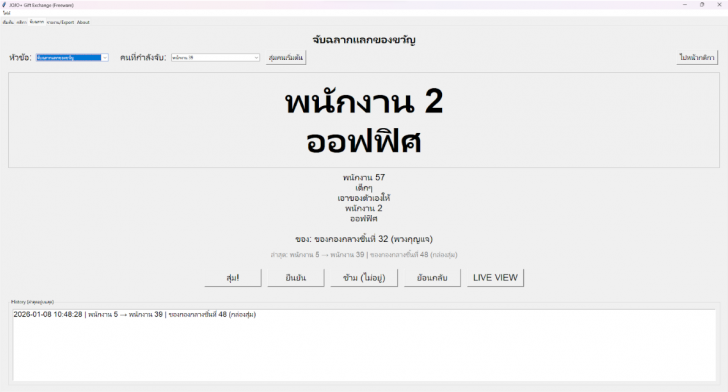
Task: Select the จับฉลาก tab
Action: [37, 22]
